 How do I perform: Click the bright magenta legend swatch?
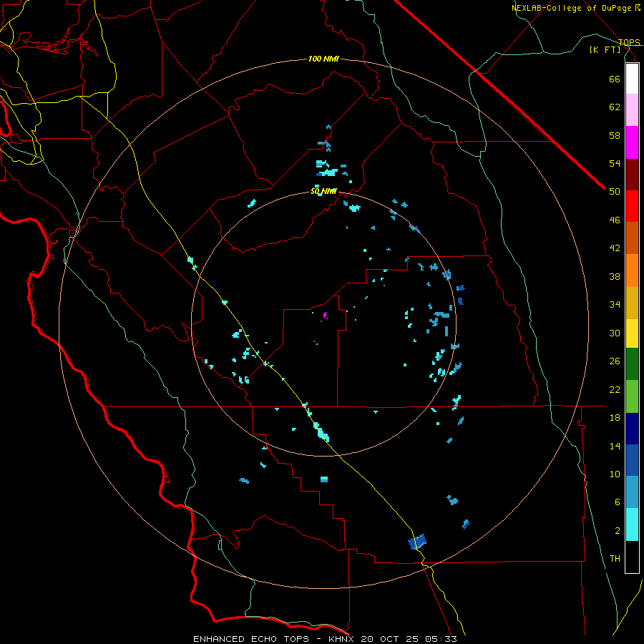(x=632, y=142)
